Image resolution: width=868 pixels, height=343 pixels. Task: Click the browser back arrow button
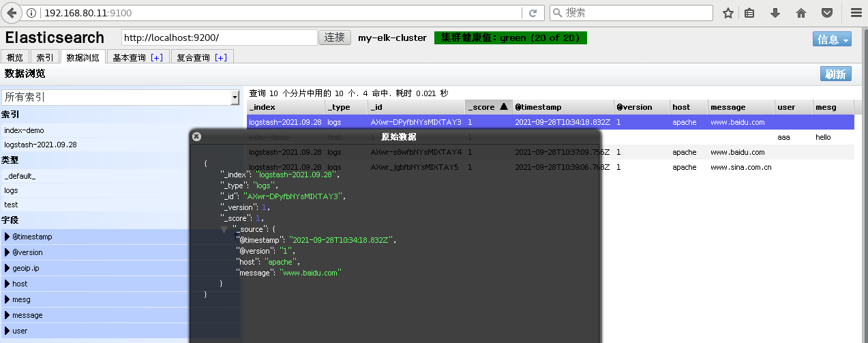point(12,12)
